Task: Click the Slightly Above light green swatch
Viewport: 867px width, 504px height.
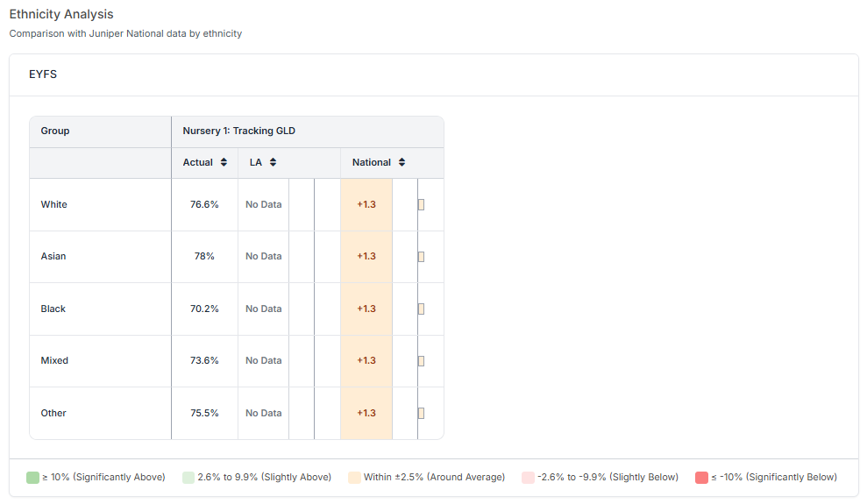Action: coord(188,478)
